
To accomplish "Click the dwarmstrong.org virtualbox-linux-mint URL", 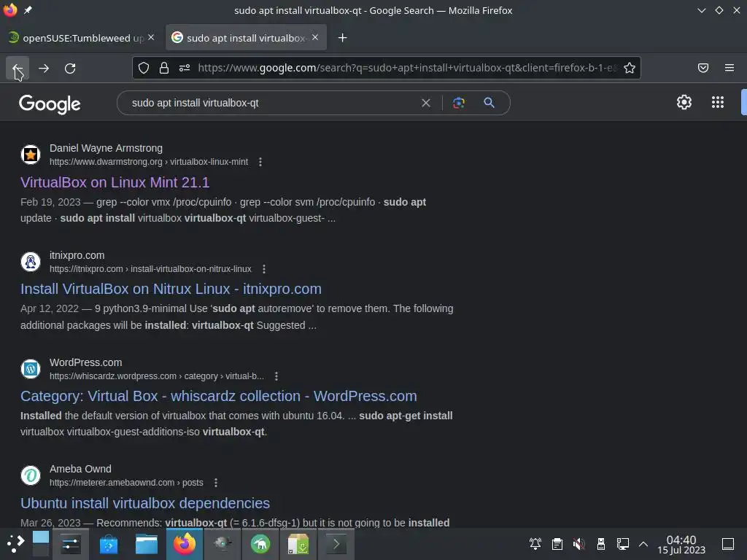I will pos(149,162).
